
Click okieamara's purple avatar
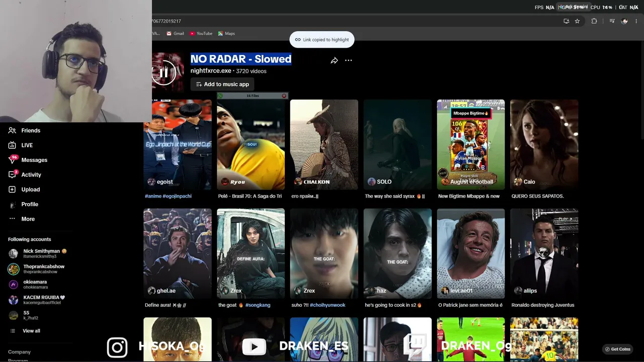[x=13, y=284]
